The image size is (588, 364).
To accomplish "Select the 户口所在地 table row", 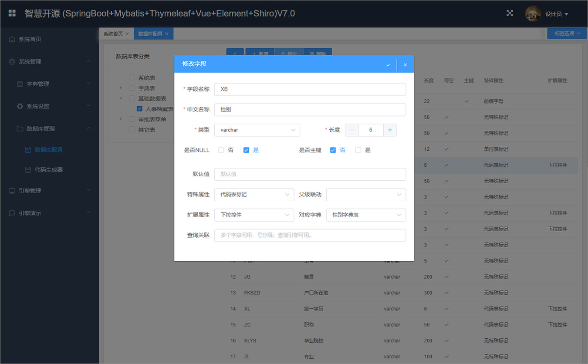I will 402,293.
